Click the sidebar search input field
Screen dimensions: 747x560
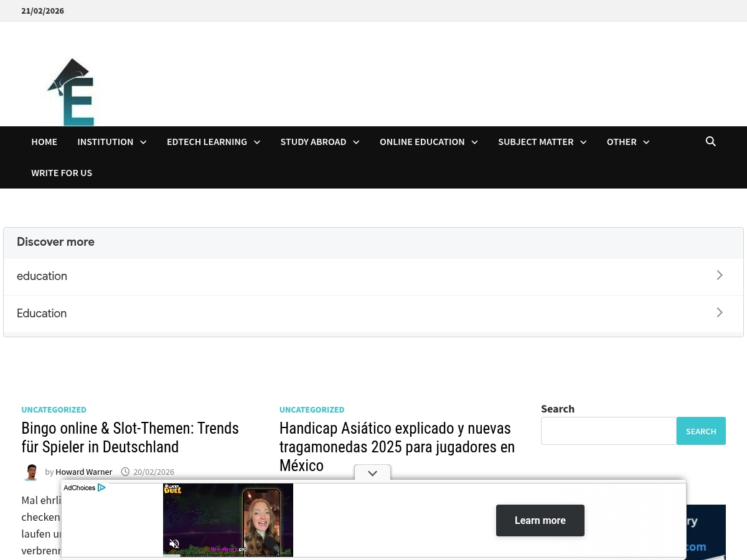coord(609,431)
